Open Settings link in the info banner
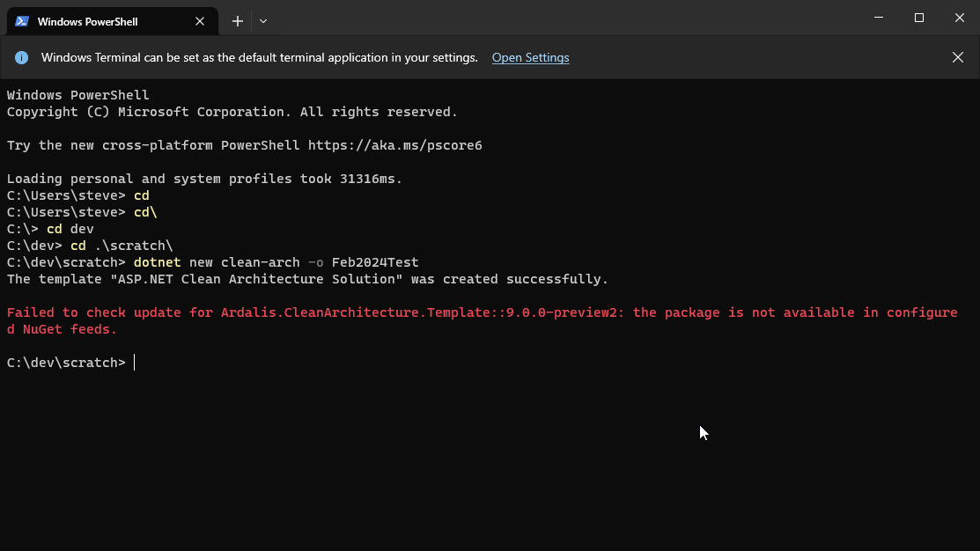The image size is (980, 551). point(531,57)
